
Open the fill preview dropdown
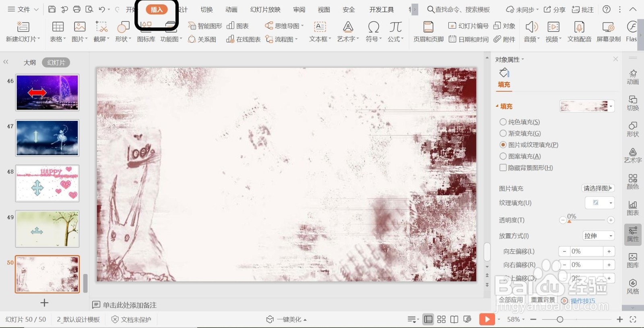[x=611, y=106]
